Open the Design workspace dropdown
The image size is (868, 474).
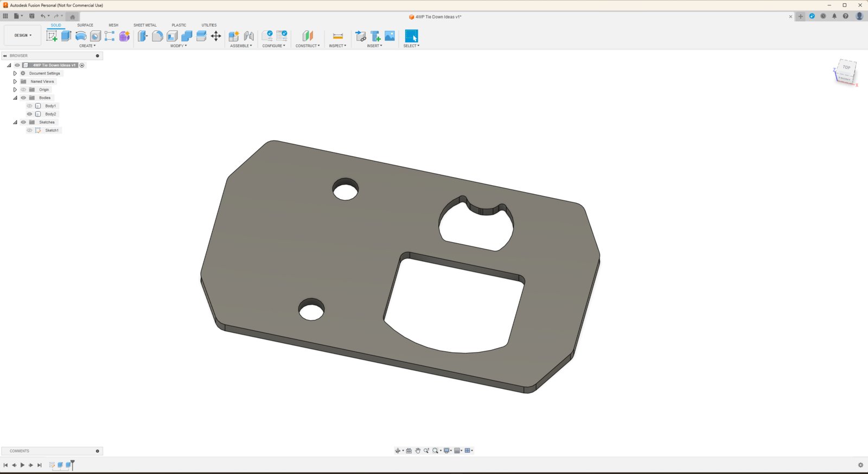23,35
